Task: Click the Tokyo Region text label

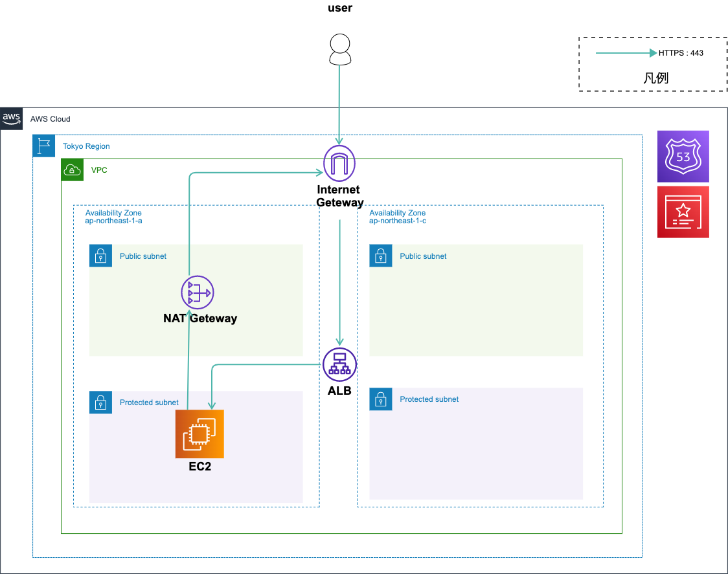Action: (86, 146)
